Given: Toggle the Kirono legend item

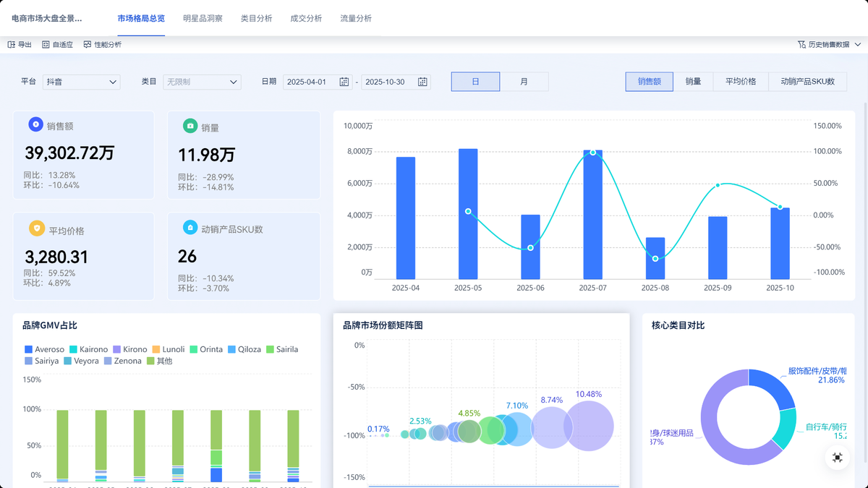Looking at the screenshot, I should point(129,349).
